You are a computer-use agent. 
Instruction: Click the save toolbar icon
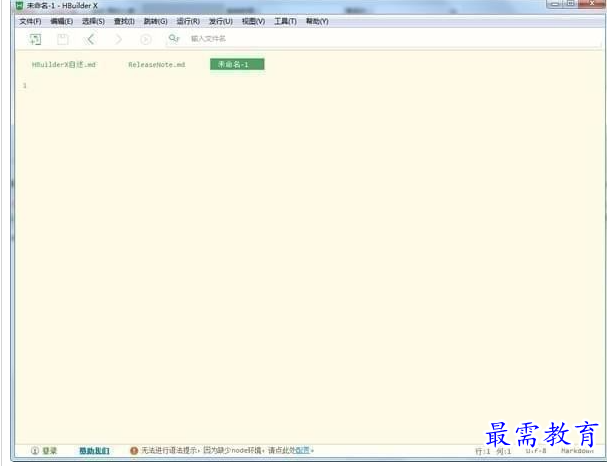tap(63, 39)
